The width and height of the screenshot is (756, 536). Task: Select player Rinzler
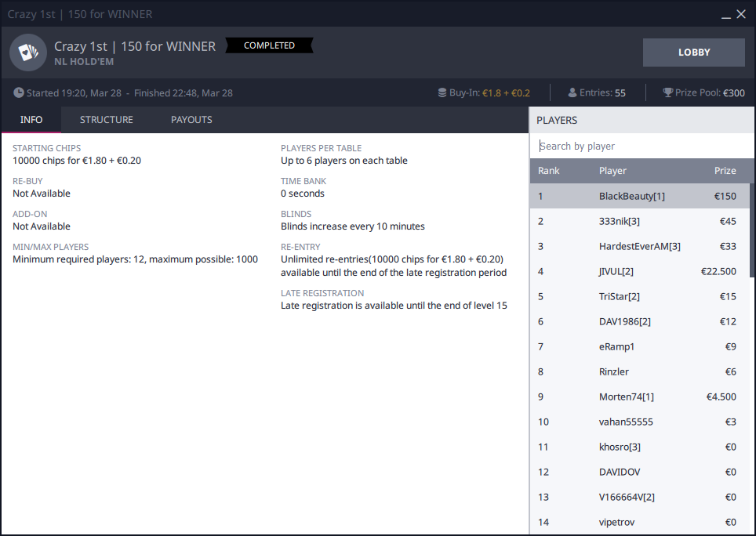coord(640,371)
